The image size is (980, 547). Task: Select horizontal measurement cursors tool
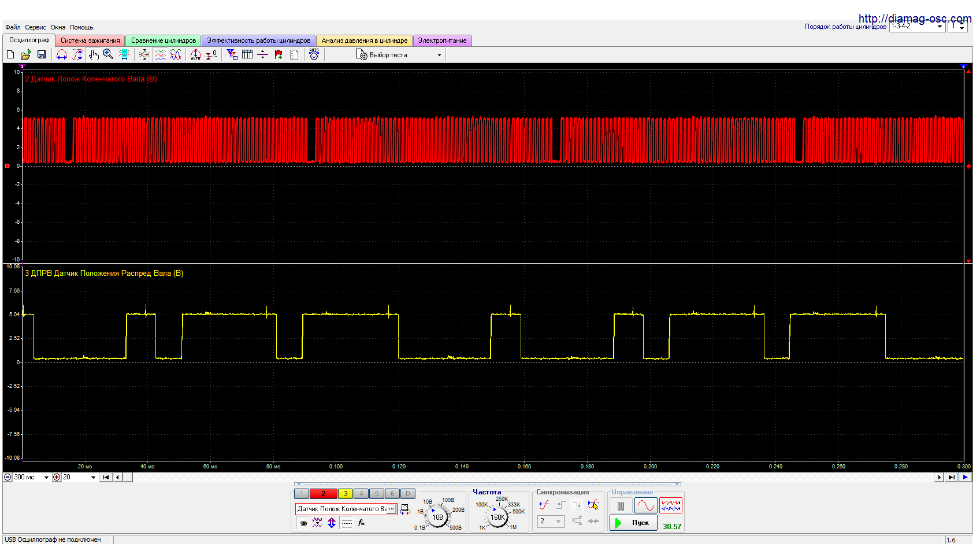(61, 54)
